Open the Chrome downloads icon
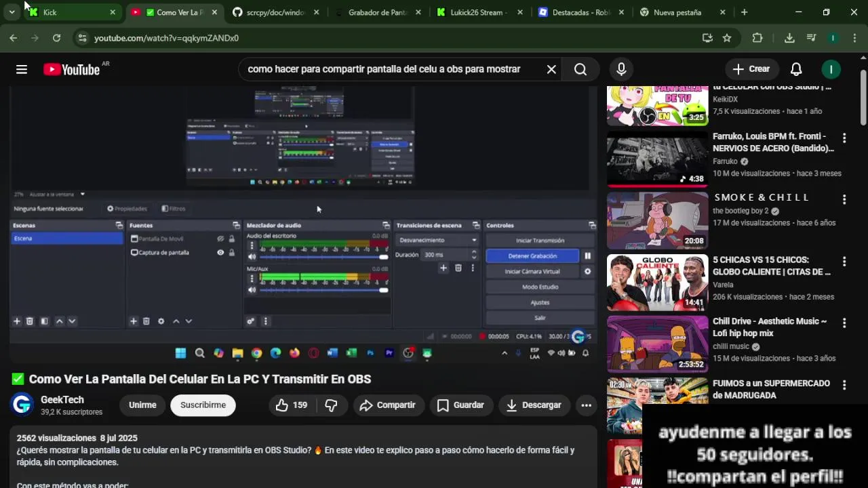This screenshot has height=488, width=868. [x=789, y=38]
